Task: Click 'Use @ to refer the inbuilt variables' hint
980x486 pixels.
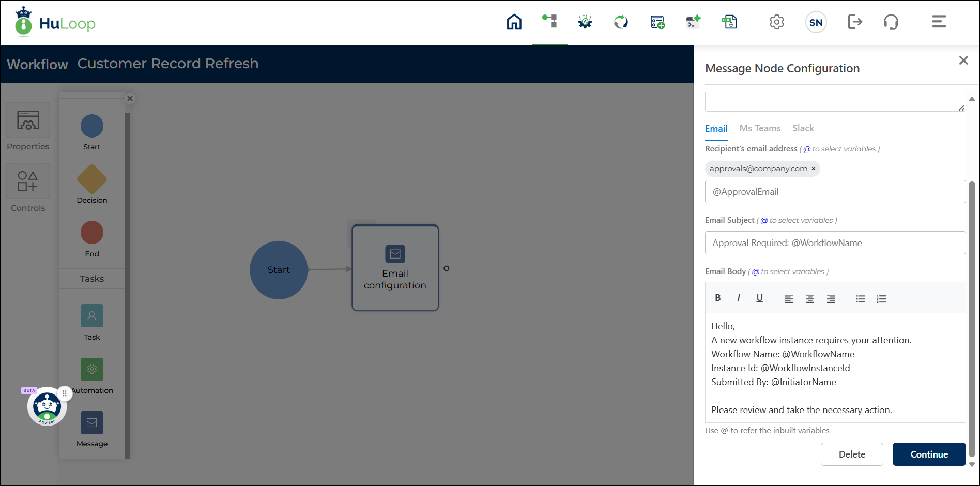Action: [767, 431]
